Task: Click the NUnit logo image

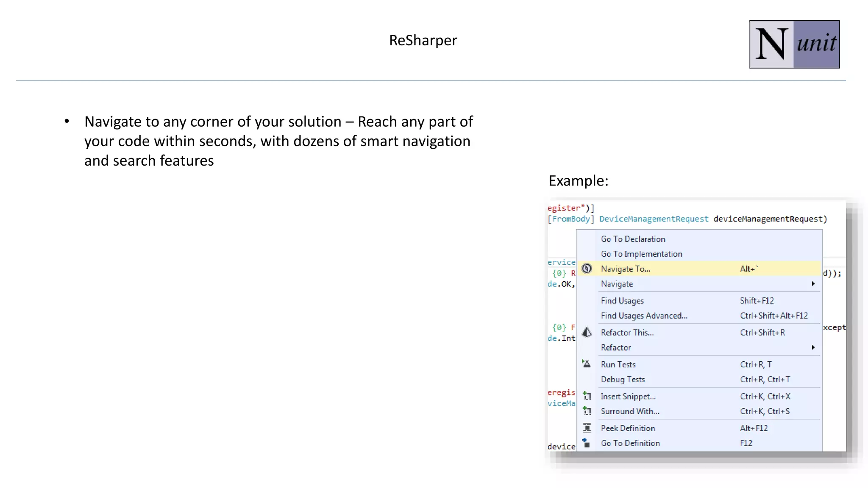Action: pos(794,44)
